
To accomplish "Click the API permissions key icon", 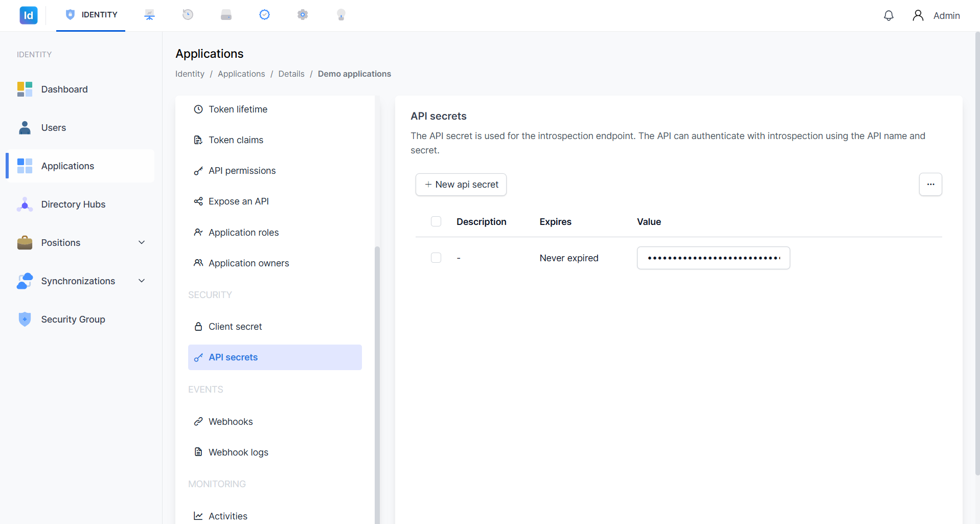I will point(198,171).
